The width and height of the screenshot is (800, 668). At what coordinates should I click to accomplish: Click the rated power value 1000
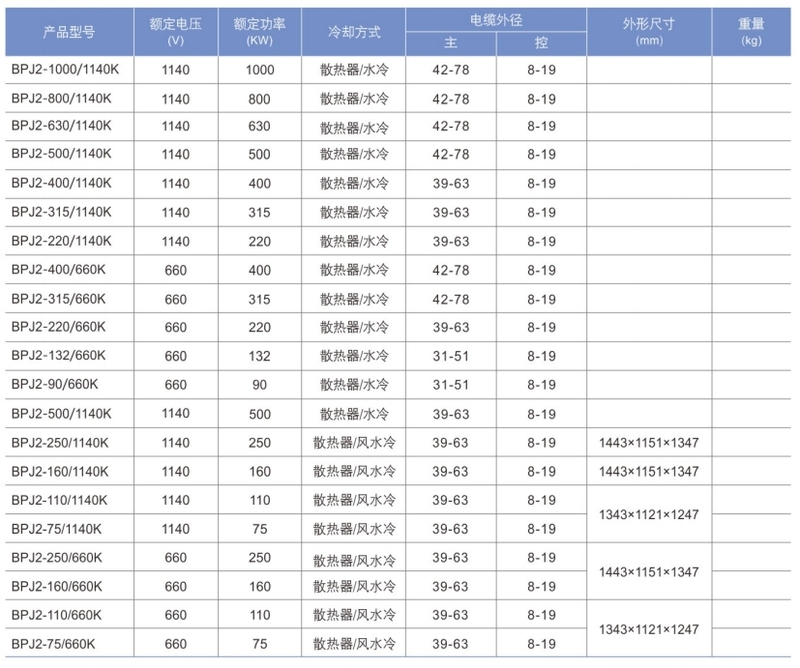(260, 70)
